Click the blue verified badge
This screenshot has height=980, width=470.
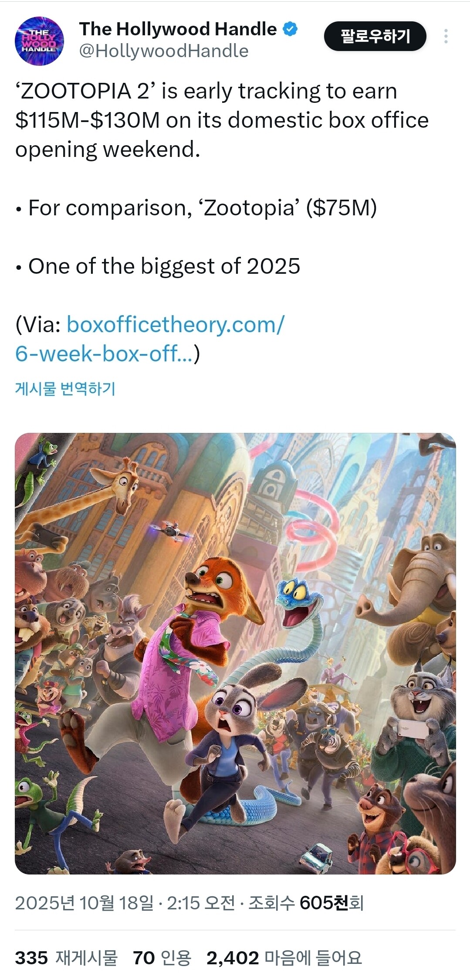click(x=290, y=29)
